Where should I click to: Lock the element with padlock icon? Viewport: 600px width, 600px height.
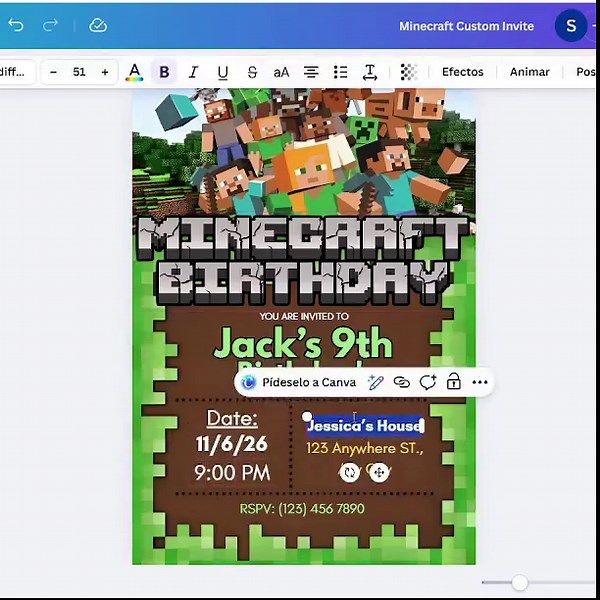(x=454, y=382)
